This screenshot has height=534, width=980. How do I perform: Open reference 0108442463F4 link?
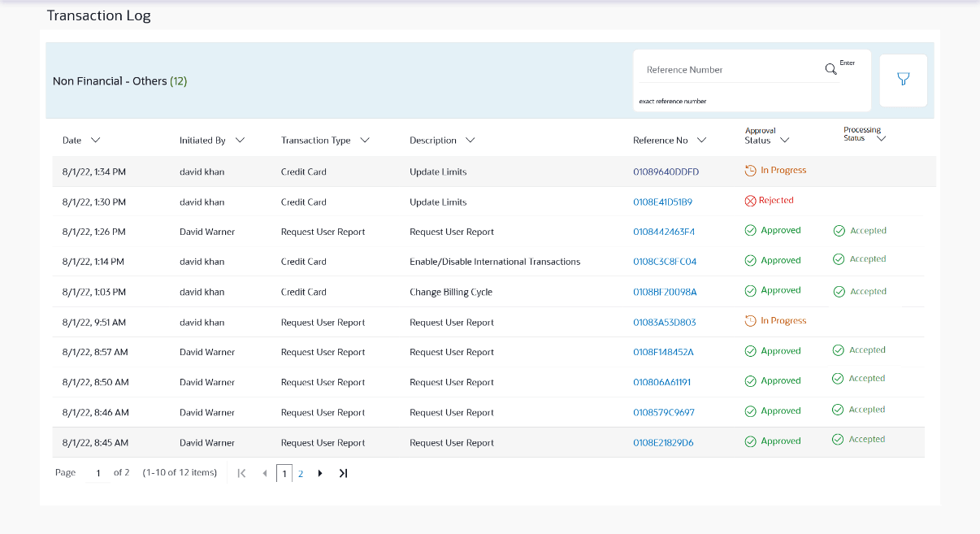coord(663,232)
